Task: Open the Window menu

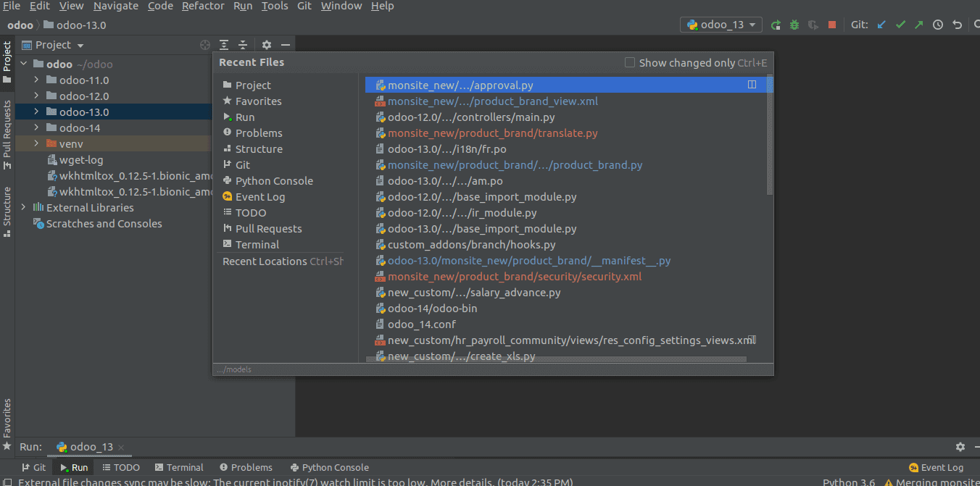Action: tap(341, 6)
